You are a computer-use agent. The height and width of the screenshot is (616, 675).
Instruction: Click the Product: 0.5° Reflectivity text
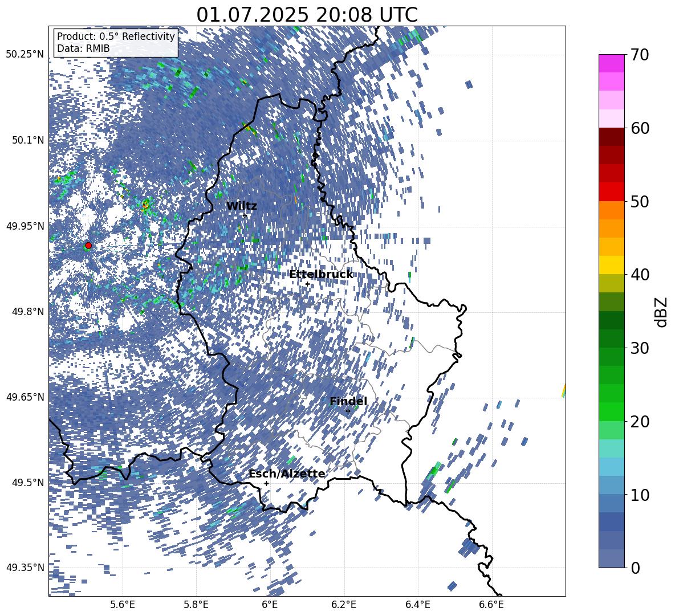[116, 36]
